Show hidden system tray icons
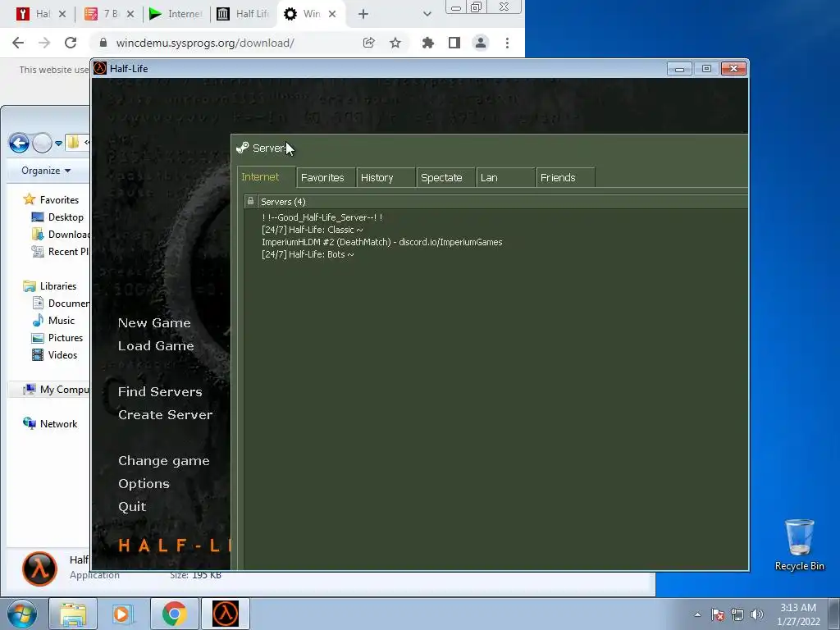The image size is (840, 630). (x=697, y=614)
